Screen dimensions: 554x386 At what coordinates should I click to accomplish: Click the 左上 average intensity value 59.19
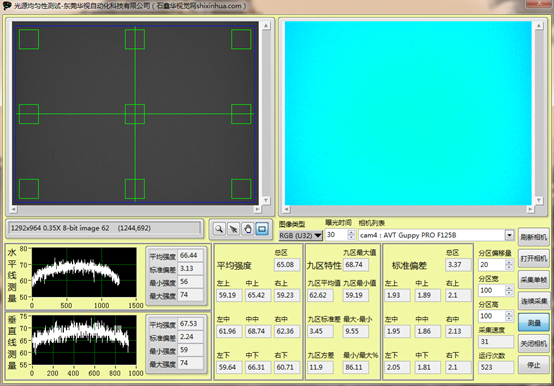click(x=229, y=295)
